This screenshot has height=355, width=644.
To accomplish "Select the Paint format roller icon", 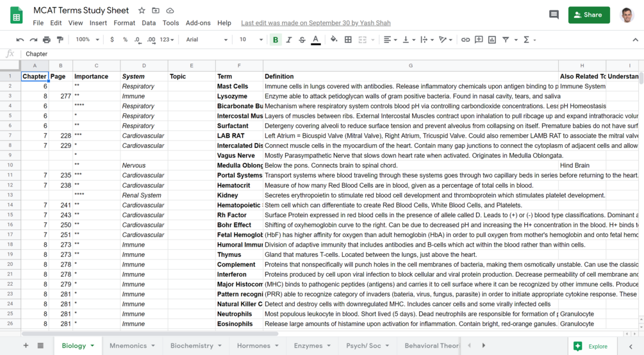I will point(60,40).
